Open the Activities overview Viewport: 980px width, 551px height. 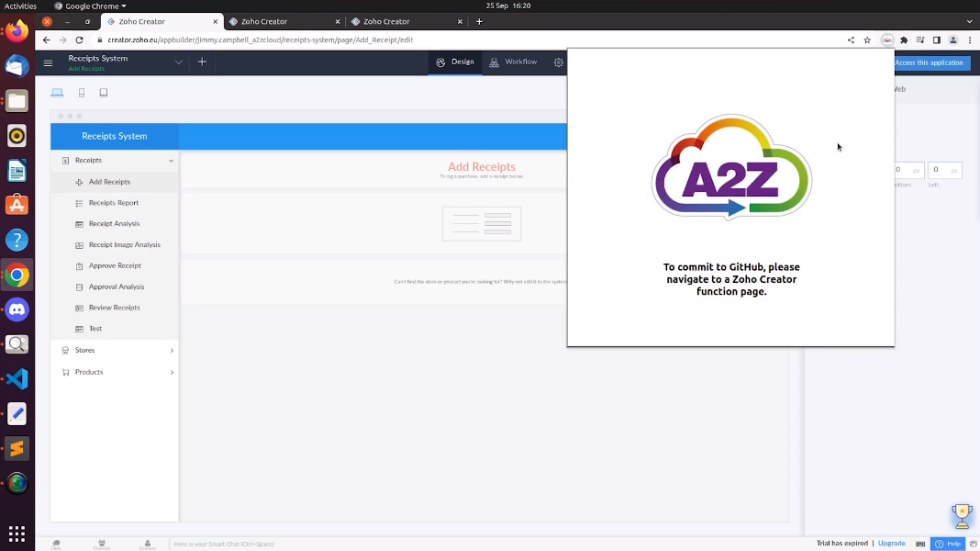pyautogui.click(x=20, y=6)
